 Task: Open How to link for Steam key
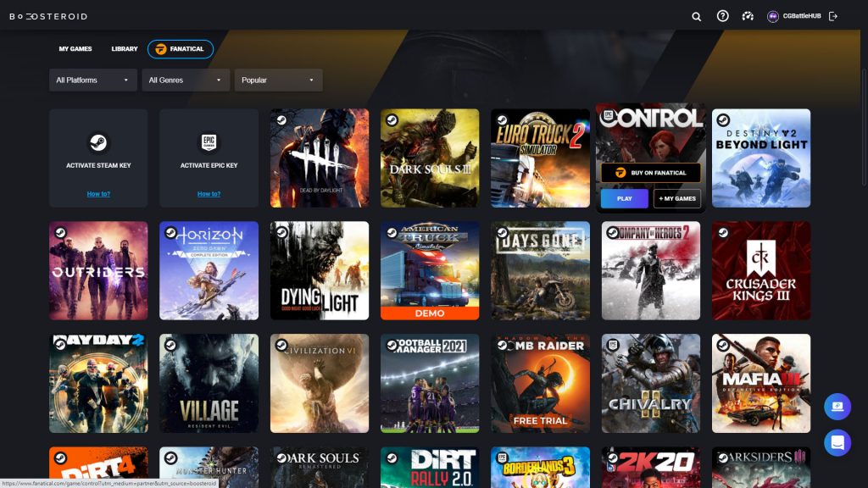[98, 194]
